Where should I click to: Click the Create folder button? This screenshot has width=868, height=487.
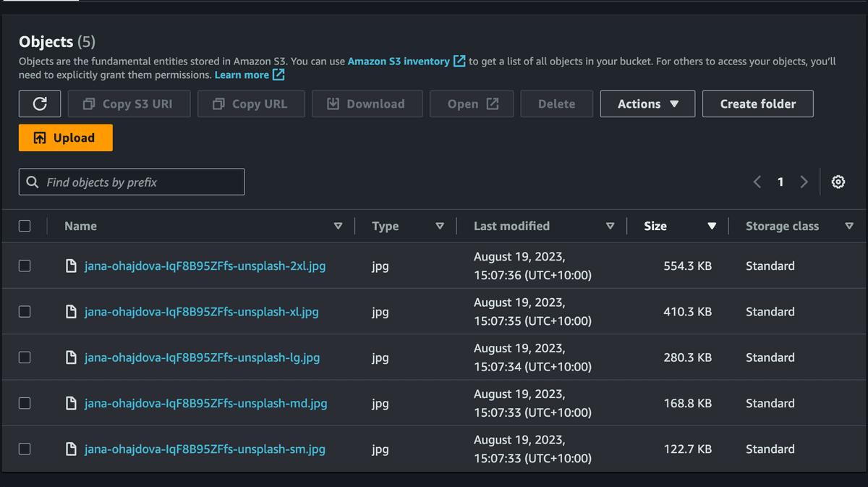coord(757,103)
